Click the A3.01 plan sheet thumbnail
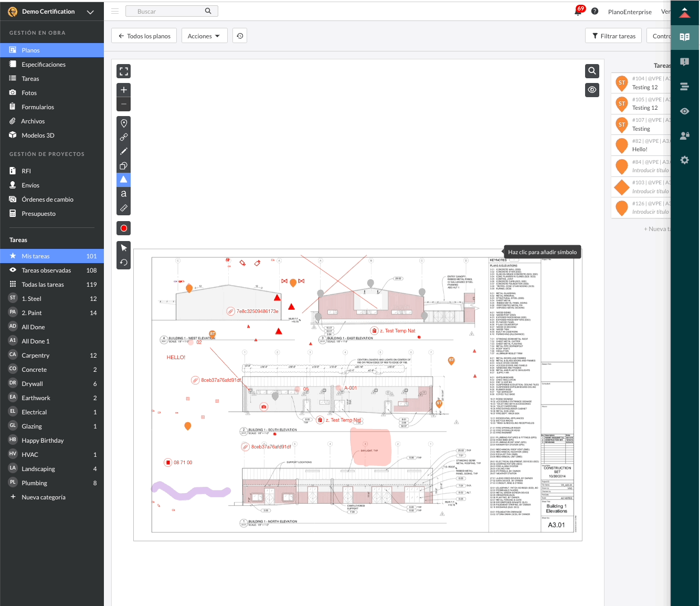700x606 pixels. 358,394
